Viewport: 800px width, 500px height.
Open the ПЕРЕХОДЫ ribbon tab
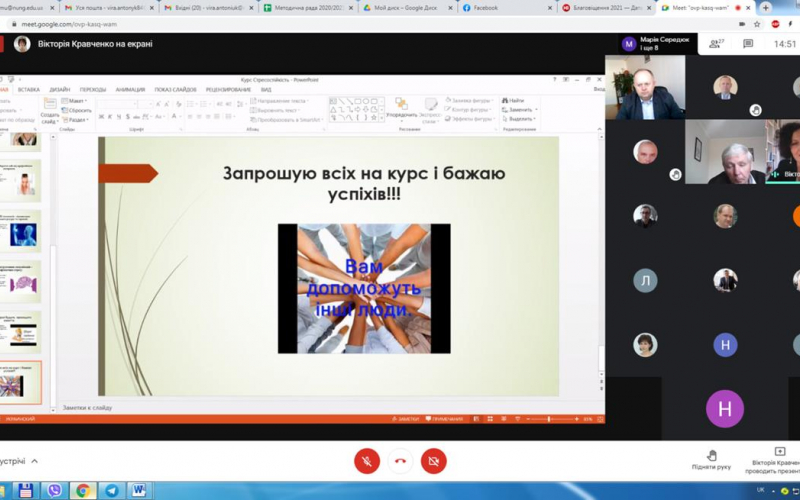[x=93, y=89]
